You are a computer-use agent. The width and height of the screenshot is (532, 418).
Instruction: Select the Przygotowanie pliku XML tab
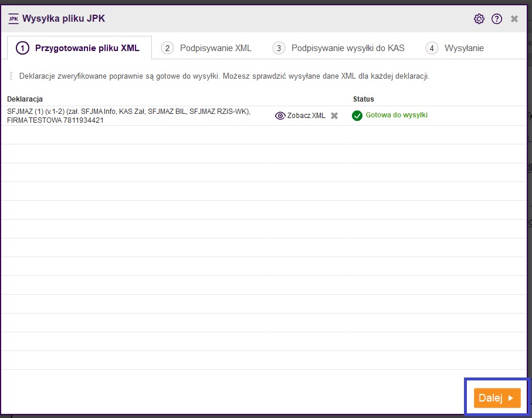(x=80, y=48)
